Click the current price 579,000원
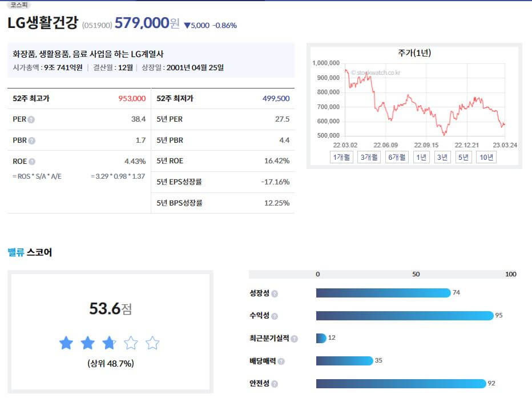The width and height of the screenshot is (532, 398). point(147,23)
